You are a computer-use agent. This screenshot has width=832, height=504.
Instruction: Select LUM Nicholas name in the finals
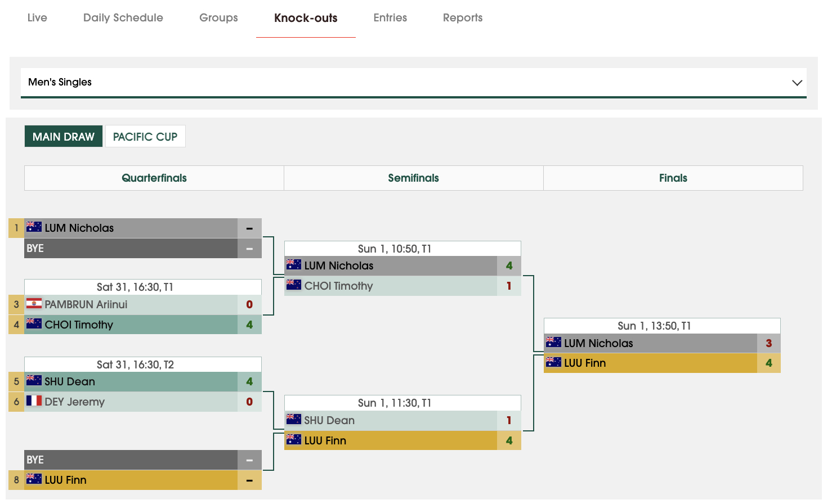point(598,343)
